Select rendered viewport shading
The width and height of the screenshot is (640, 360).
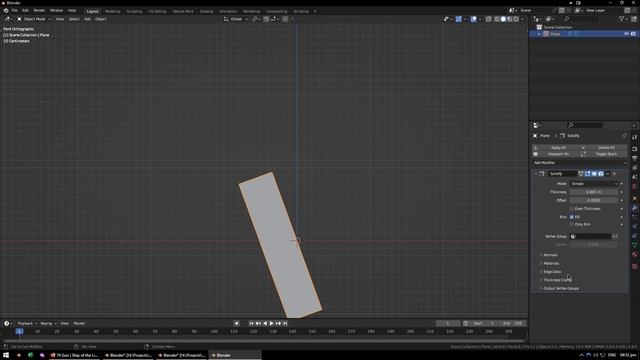click(516, 19)
